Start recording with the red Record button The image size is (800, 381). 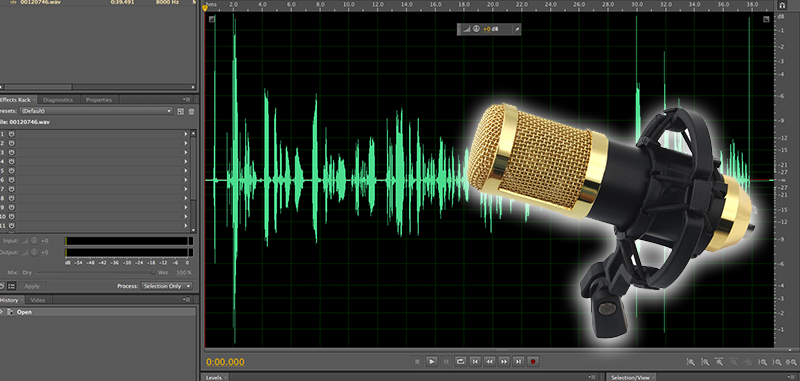(x=533, y=361)
